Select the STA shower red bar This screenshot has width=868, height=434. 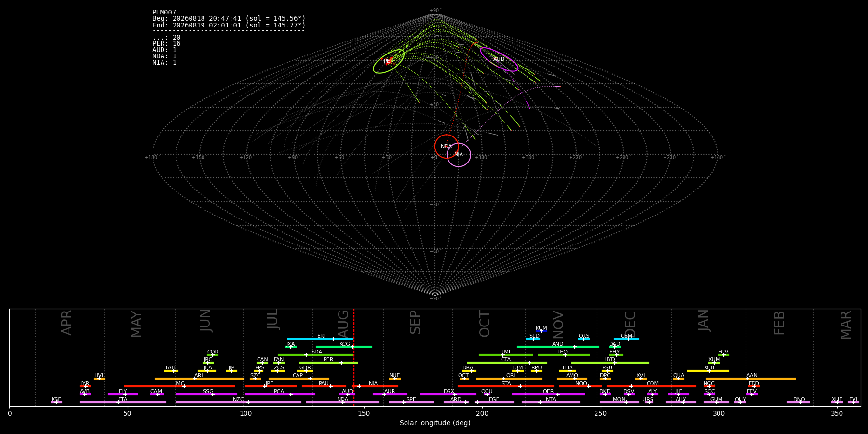pos(506,386)
